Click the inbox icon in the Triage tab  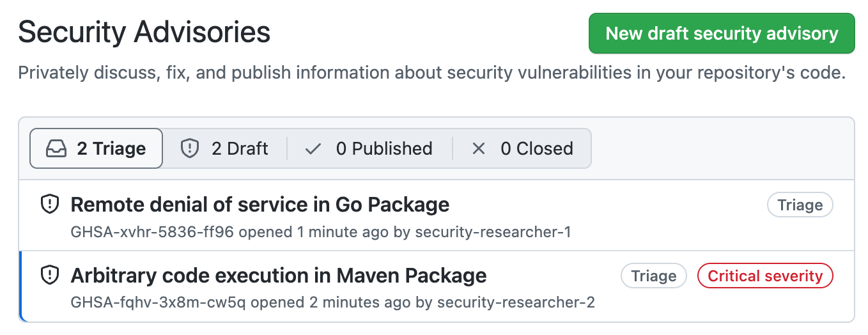tap(56, 149)
